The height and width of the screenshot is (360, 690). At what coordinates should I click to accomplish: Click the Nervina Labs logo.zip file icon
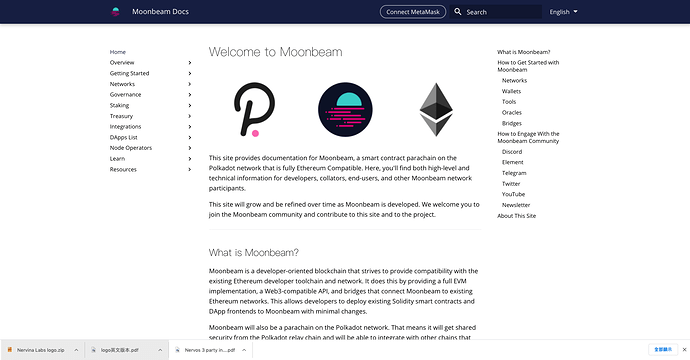click(x=9, y=350)
